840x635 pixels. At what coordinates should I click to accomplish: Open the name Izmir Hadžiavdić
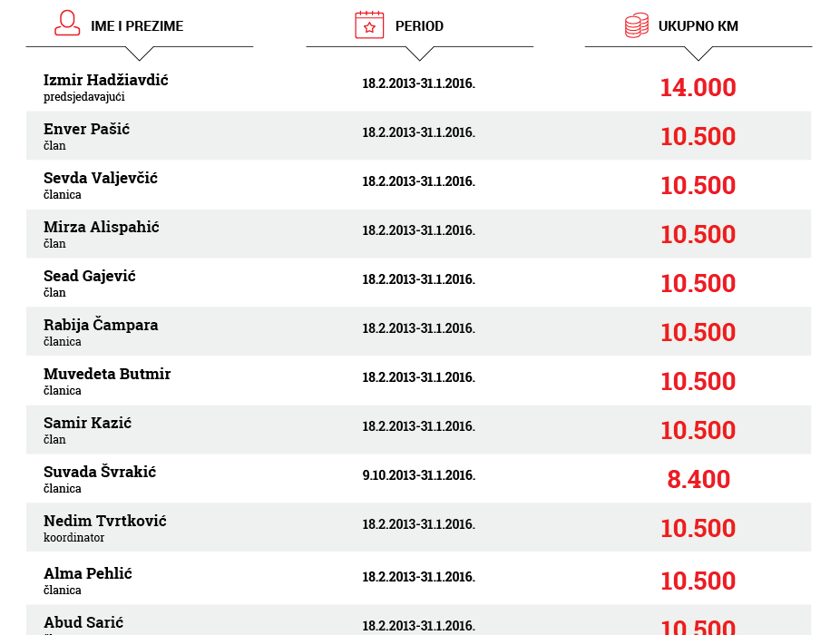coord(106,80)
